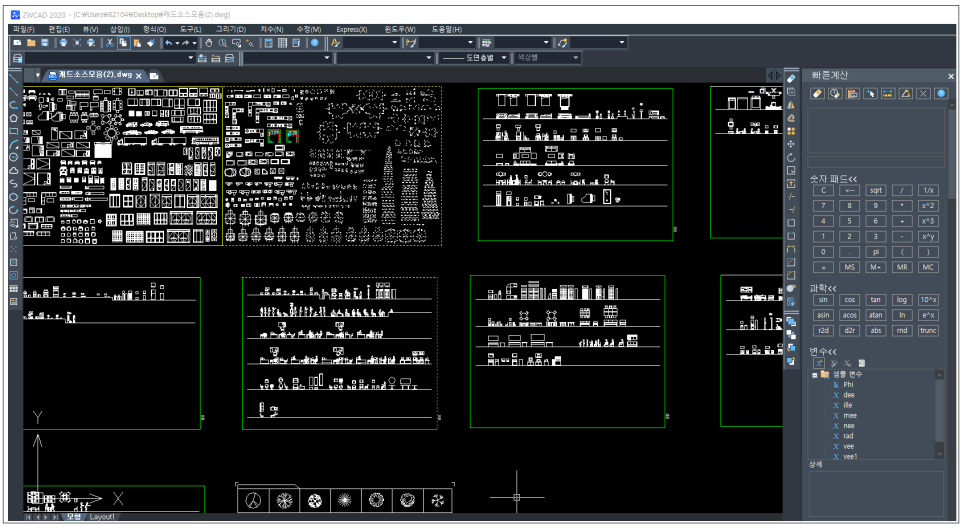Select the Phi variable in tree
Image resolution: width=966 pixels, height=529 pixels.
pos(848,385)
